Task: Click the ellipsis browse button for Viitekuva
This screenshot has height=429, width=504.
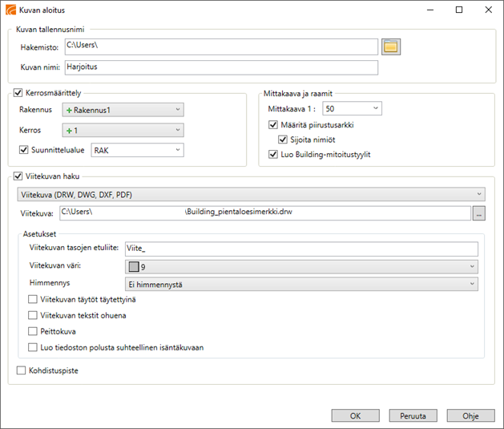Action: [x=479, y=212]
